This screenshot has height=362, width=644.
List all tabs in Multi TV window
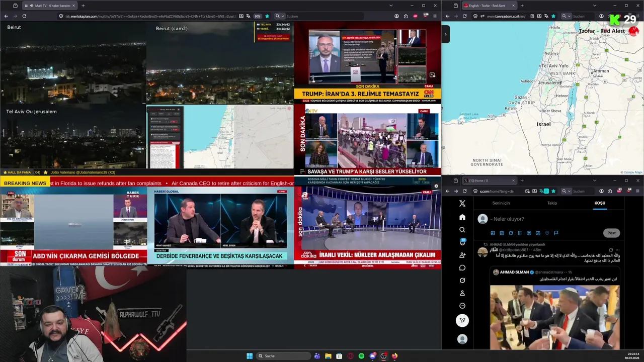tap(391, 6)
